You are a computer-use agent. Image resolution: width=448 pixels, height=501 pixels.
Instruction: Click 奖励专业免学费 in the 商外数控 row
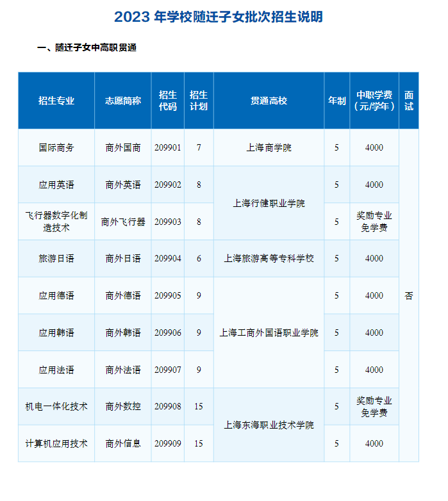[374, 406]
